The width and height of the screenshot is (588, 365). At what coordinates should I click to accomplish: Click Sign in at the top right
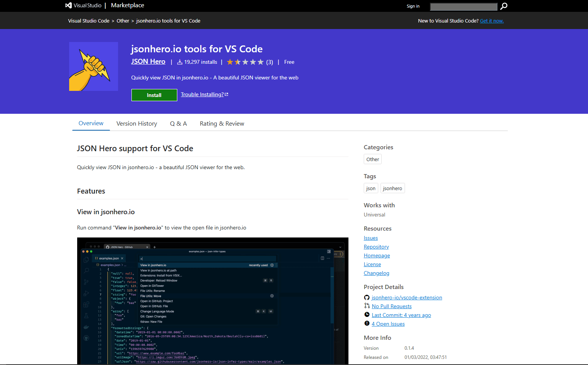(x=413, y=6)
